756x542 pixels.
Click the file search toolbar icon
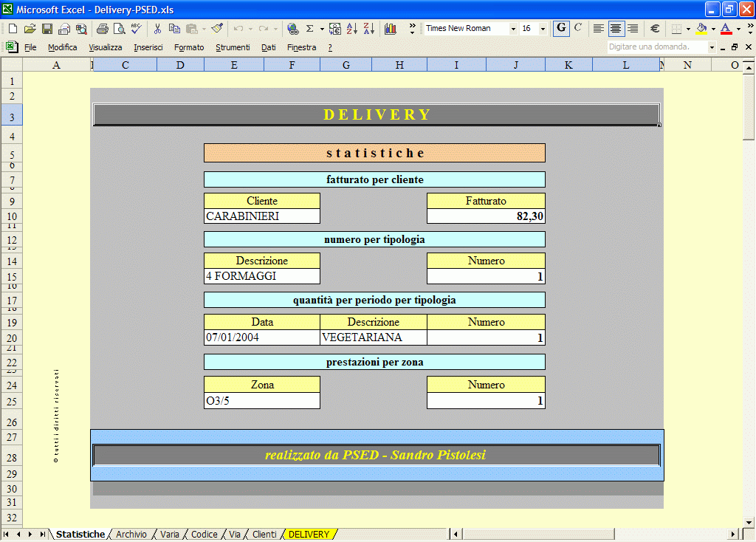(x=81, y=29)
